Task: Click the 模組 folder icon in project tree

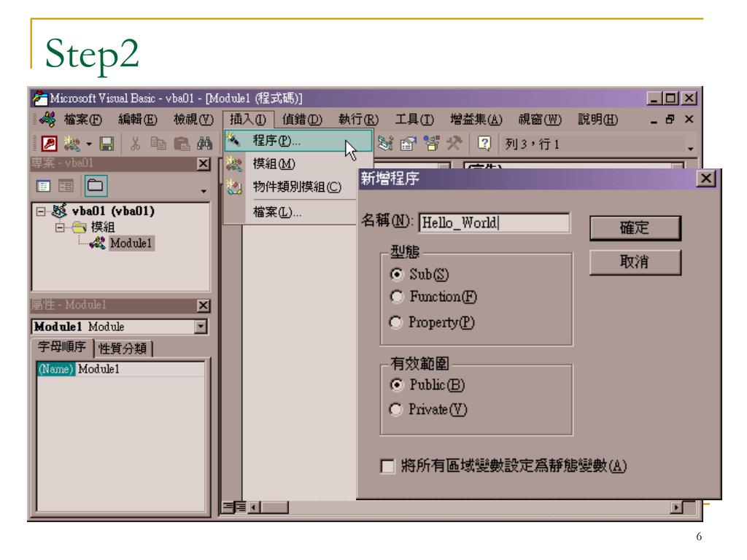Action: coord(79,227)
